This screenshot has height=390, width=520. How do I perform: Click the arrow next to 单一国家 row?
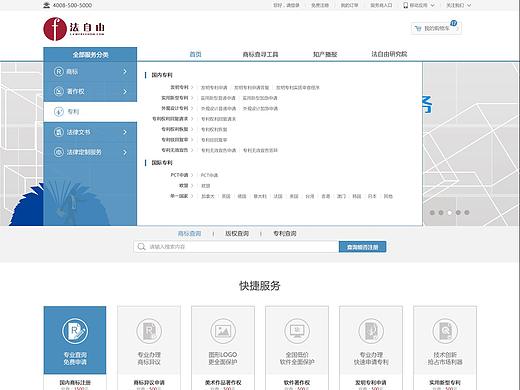click(192, 196)
